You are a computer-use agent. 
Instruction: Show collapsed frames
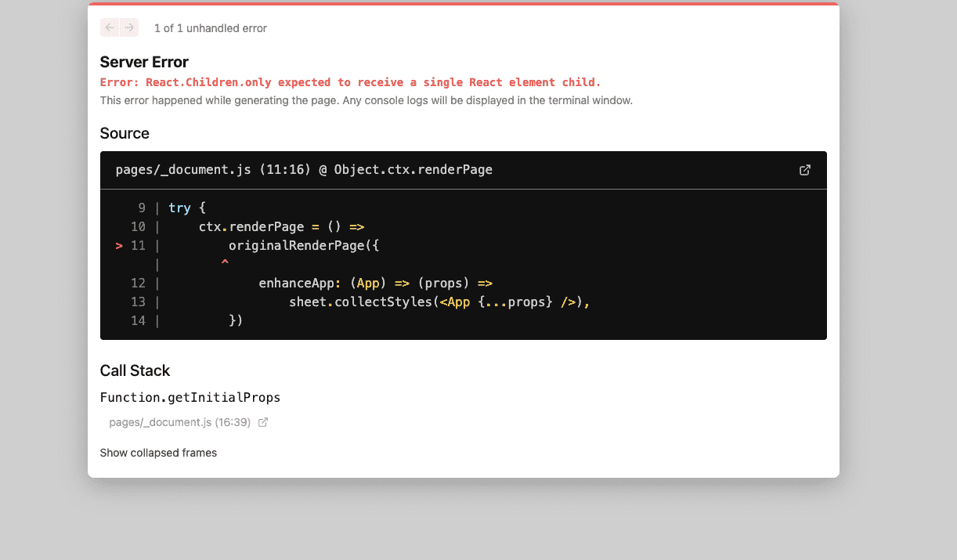[x=158, y=453]
